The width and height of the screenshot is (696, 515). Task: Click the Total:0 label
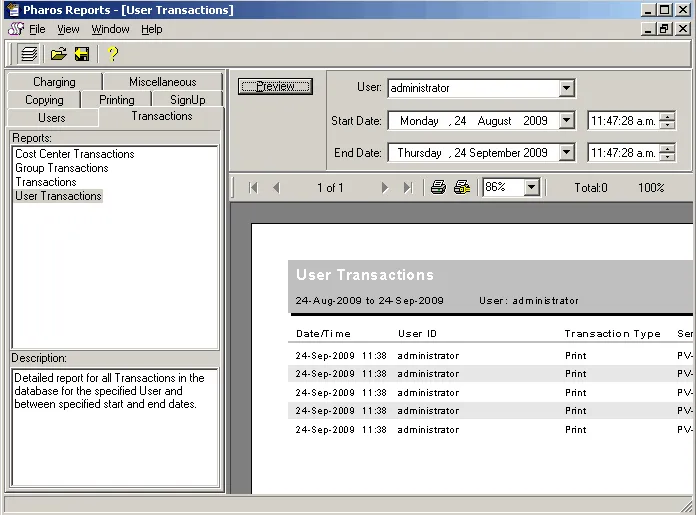pos(591,188)
